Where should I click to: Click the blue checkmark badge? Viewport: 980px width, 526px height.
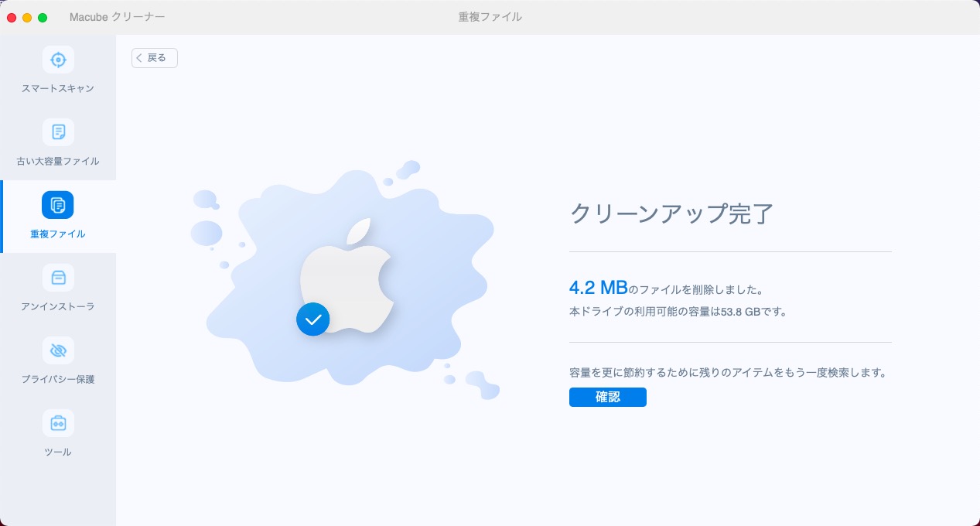coord(313,319)
